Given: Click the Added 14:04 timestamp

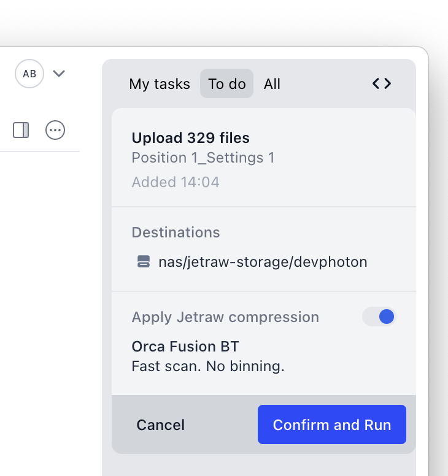Looking at the screenshot, I should [x=176, y=182].
